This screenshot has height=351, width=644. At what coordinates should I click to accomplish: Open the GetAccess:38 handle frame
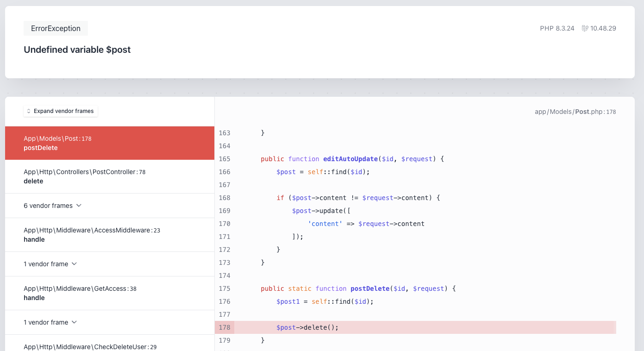pyautogui.click(x=110, y=293)
